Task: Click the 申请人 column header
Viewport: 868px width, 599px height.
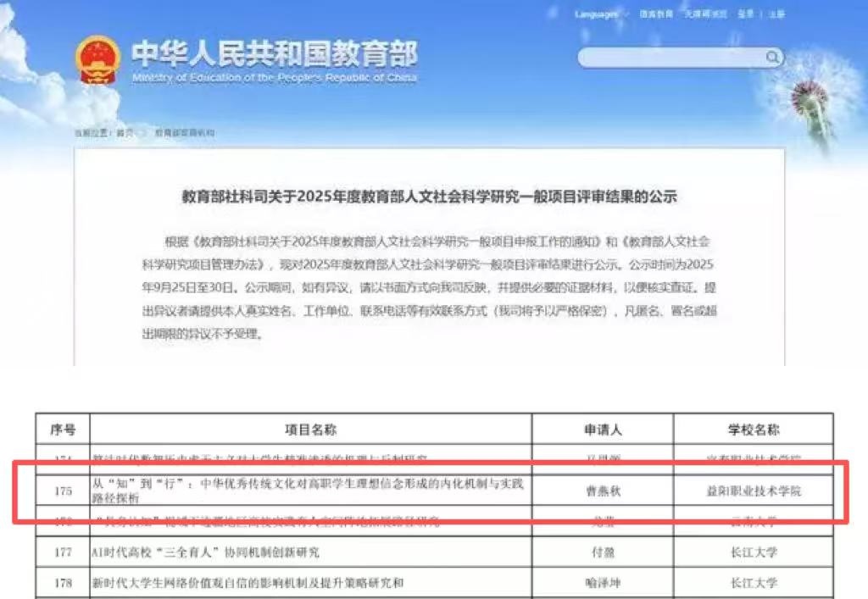Action: pos(603,430)
